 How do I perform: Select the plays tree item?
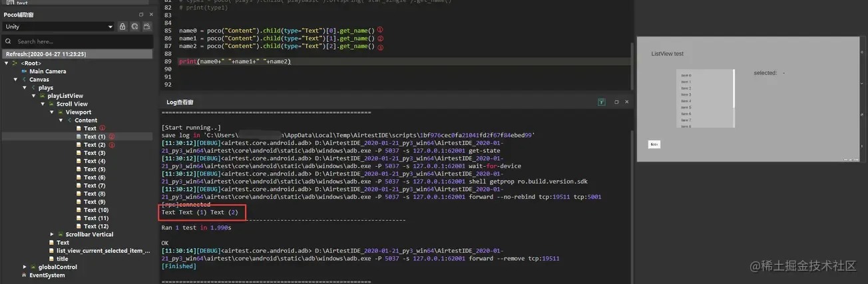coord(46,88)
